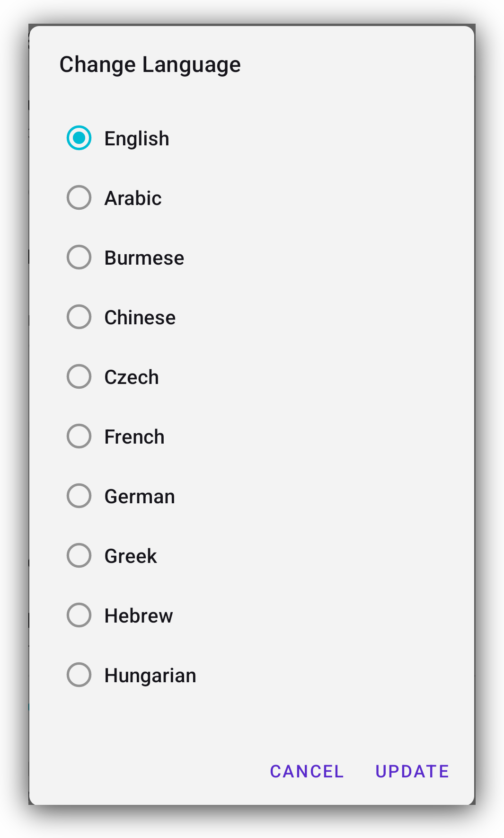
Task: Pick Hebrew from the language choices
Action: tap(79, 615)
